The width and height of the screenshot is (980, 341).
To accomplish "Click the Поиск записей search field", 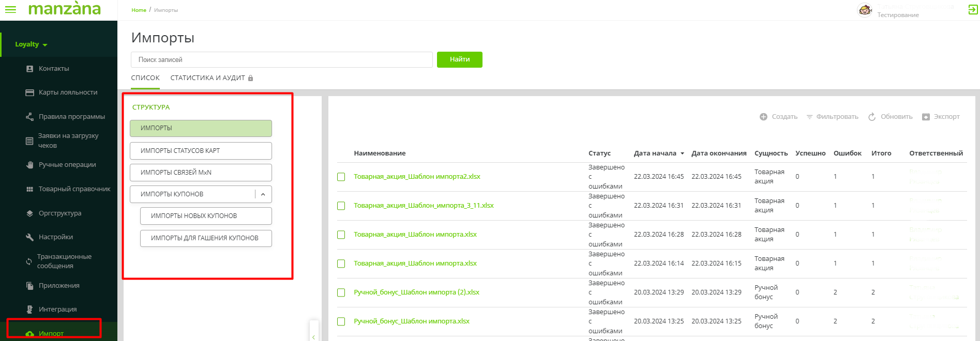I will [281, 60].
